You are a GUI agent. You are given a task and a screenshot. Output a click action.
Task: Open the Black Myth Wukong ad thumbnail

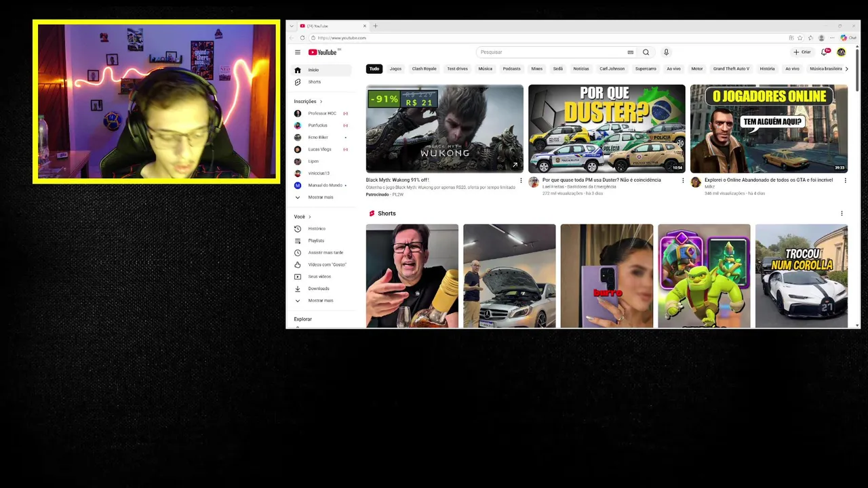pyautogui.click(x=445, y=129)
